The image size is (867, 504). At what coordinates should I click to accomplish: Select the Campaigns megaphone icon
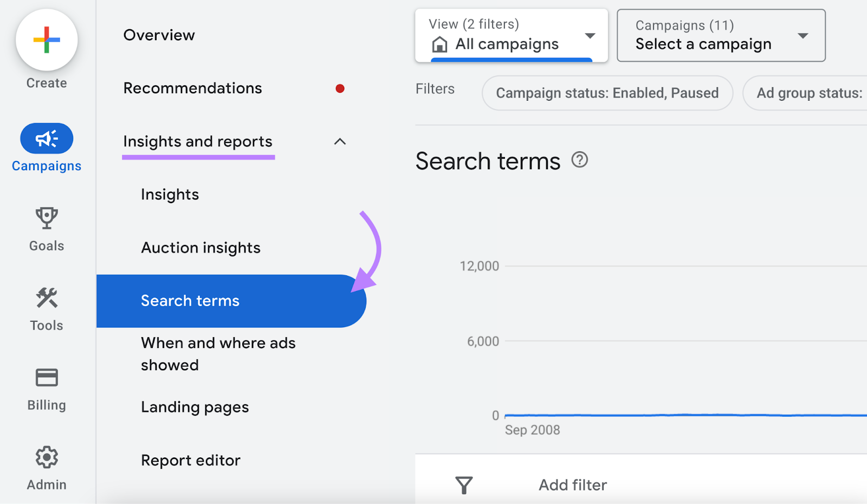click(46, 138)
